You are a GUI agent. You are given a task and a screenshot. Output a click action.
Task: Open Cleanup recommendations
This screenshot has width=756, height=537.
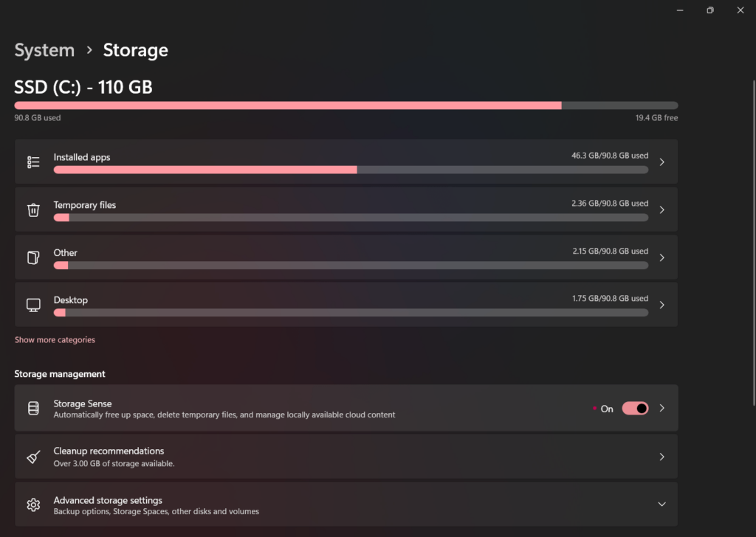pyautogui.click(x=661, y=456)
